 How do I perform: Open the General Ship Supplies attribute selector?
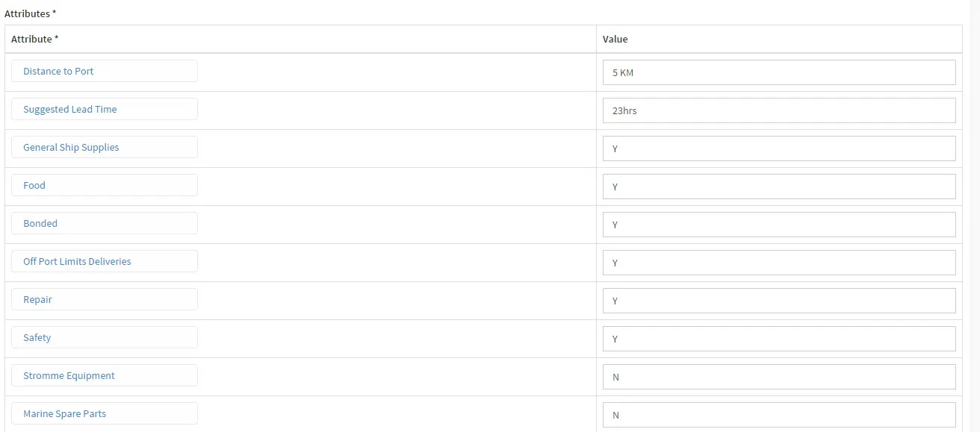105,148
